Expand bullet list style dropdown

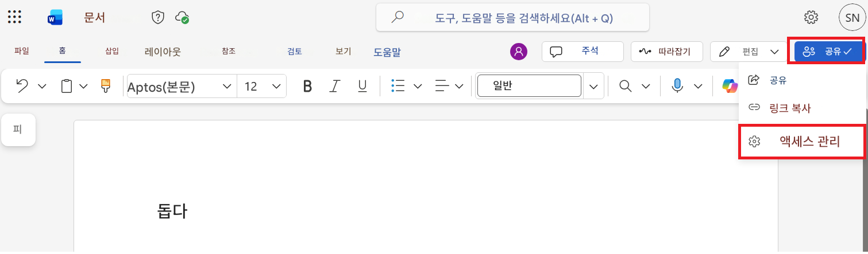pyautogui.click(x=418, y=87)
